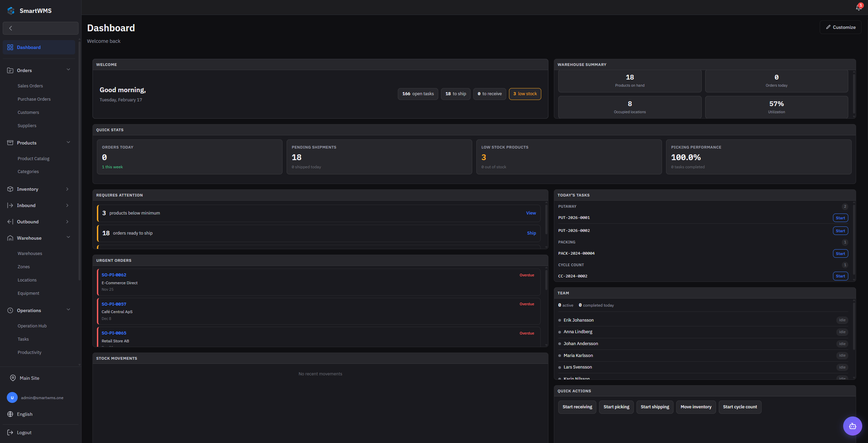Start the PUT-2026-0001 putaway task

tap(840, 218)
